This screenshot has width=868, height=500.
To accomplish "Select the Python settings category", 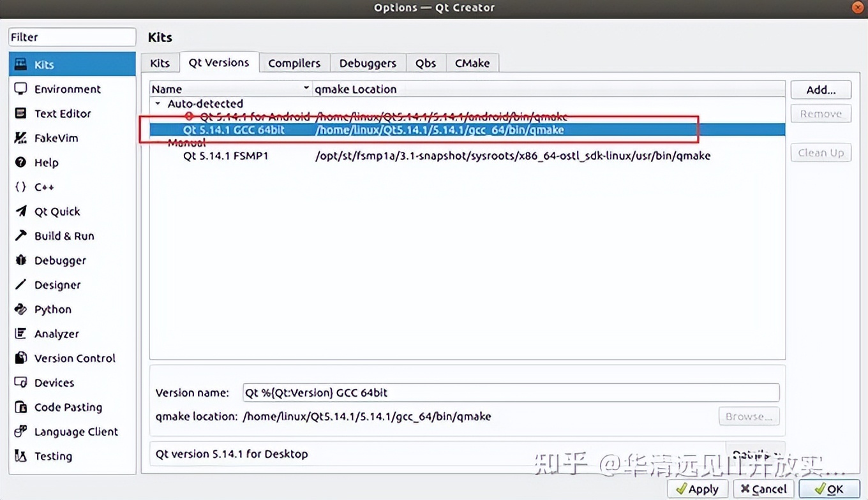I will pyautogui.click(x=51, y=309).
